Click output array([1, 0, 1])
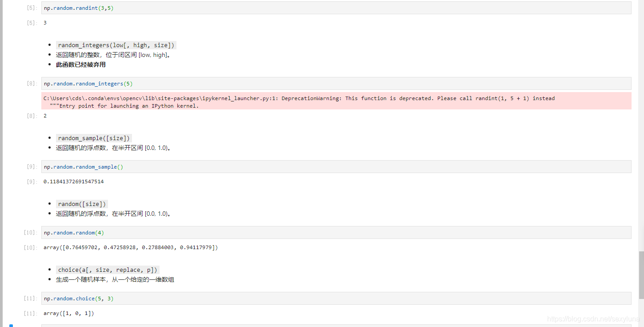Viewport: 644px width, 327px height. (69, 313)
